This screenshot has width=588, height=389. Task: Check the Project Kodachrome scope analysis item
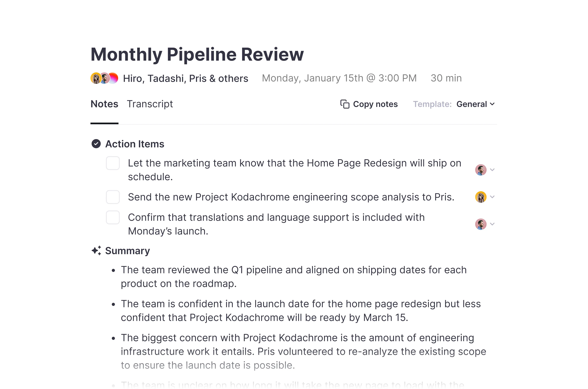click(113, 197)
